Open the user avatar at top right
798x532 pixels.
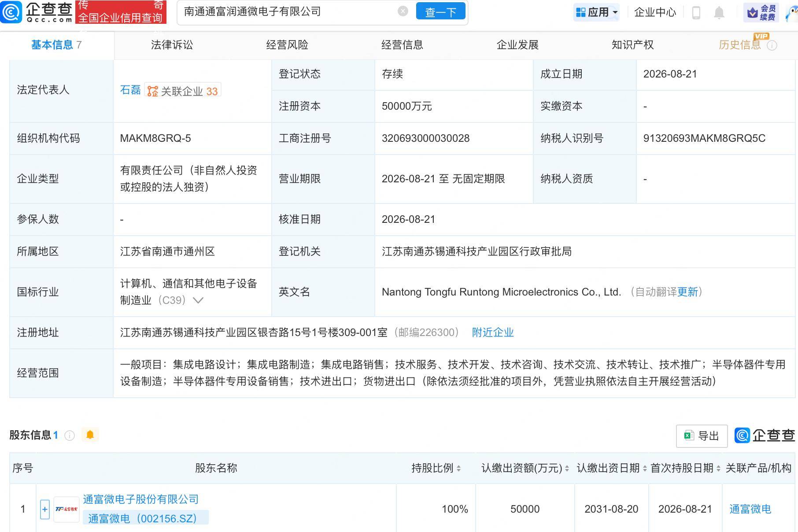point(791,13)
